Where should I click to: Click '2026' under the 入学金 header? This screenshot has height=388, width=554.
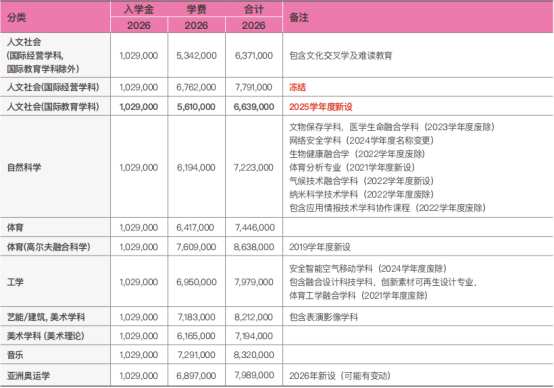139,25
